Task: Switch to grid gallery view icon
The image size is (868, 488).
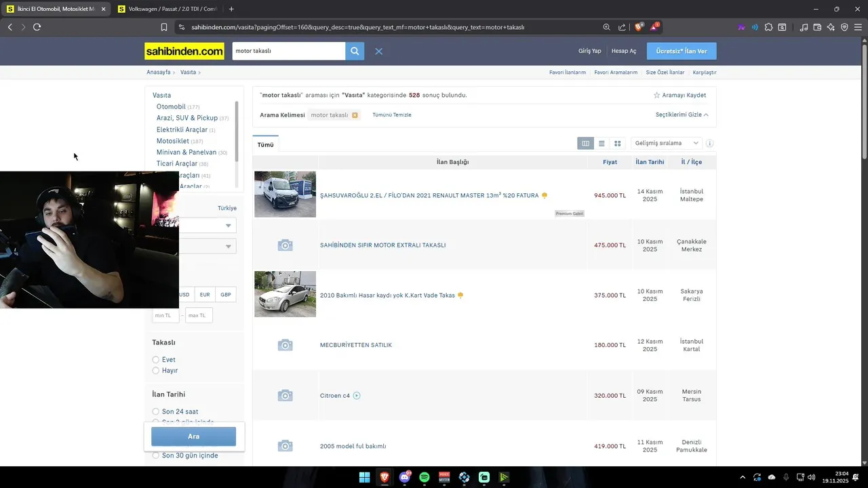Action: point(617,143)
